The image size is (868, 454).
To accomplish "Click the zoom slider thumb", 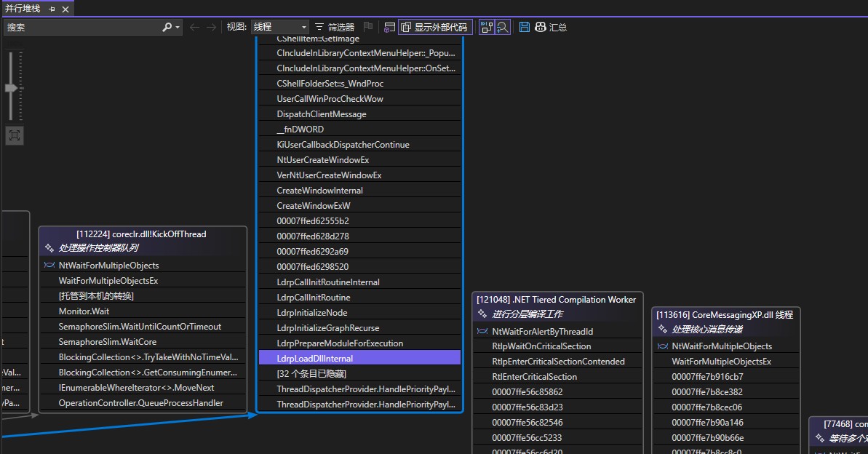I will [x=12, y=88].
